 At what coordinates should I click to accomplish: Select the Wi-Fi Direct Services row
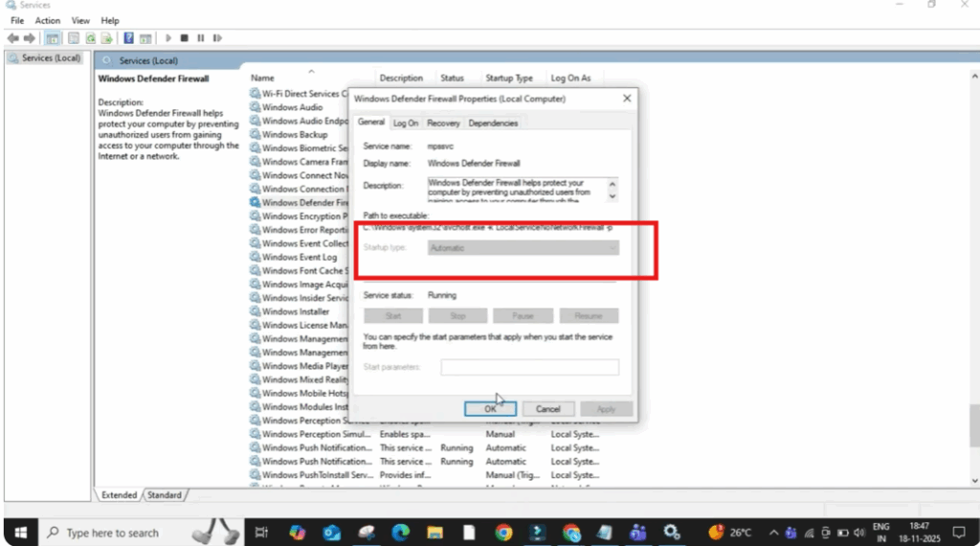click(x=301, y=93)
